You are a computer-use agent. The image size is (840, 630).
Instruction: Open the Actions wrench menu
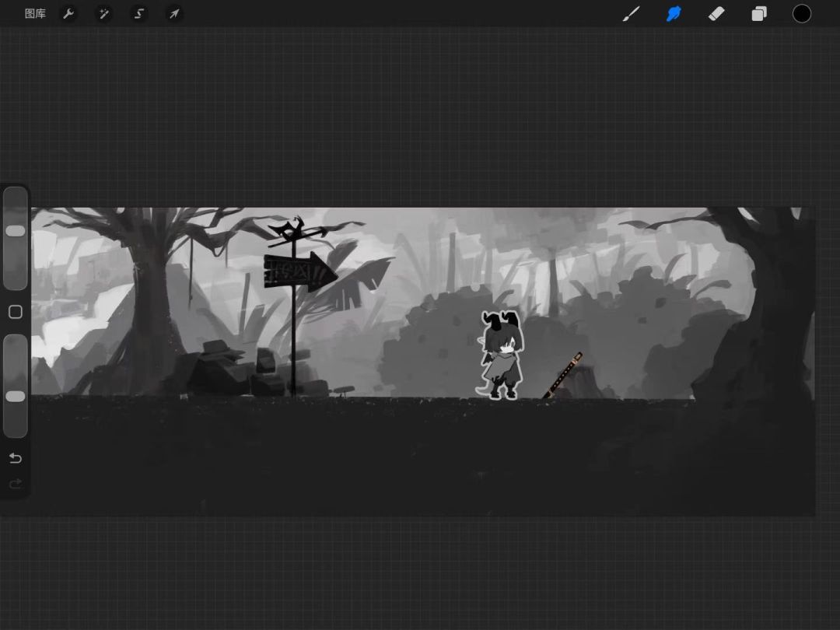click(68, 14)
